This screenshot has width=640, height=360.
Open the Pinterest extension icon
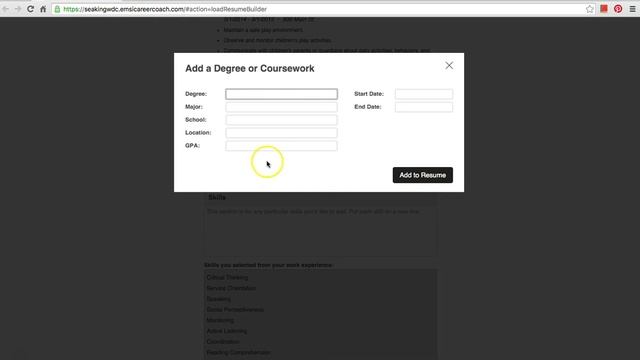(618, 9)
